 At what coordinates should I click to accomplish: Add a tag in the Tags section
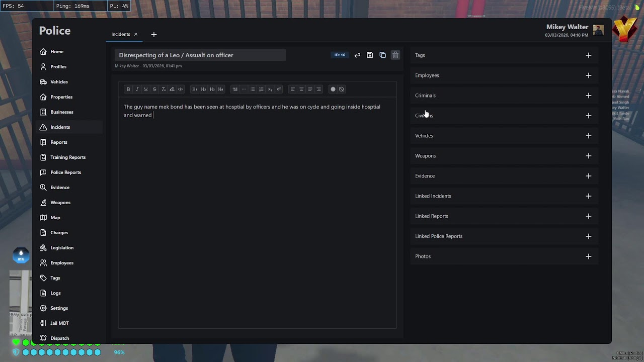click(589, 55)
